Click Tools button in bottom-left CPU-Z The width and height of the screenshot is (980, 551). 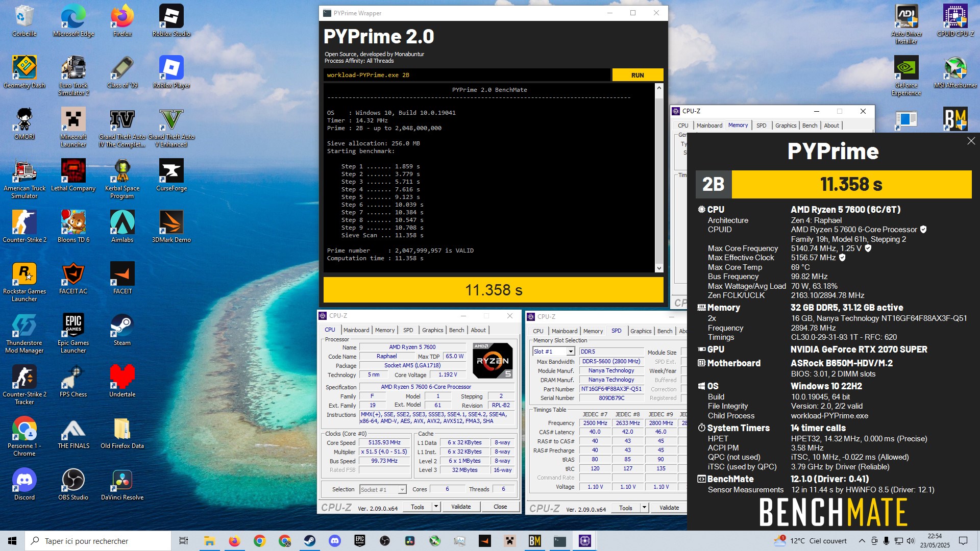click(418, 507)
